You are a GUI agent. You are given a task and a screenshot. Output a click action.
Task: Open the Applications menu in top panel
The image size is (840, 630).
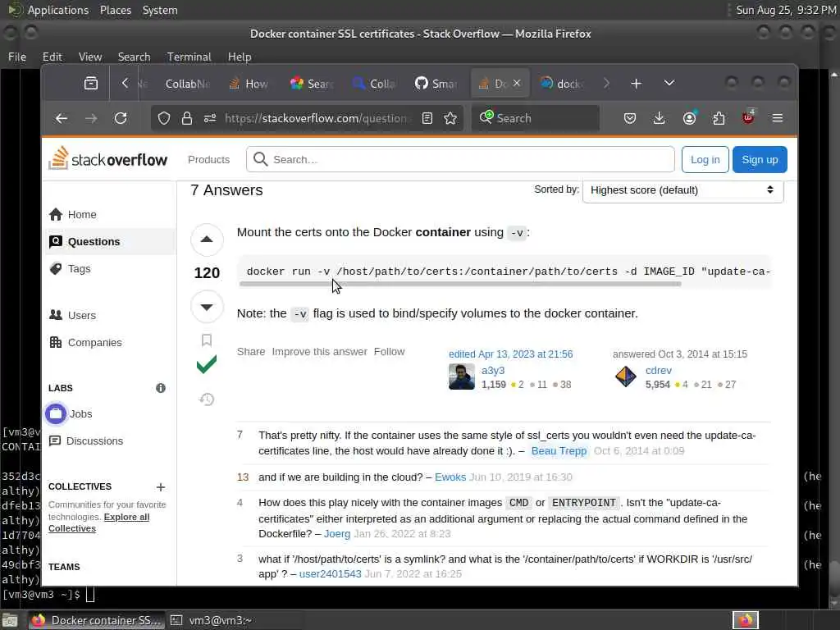pos(58,10)
